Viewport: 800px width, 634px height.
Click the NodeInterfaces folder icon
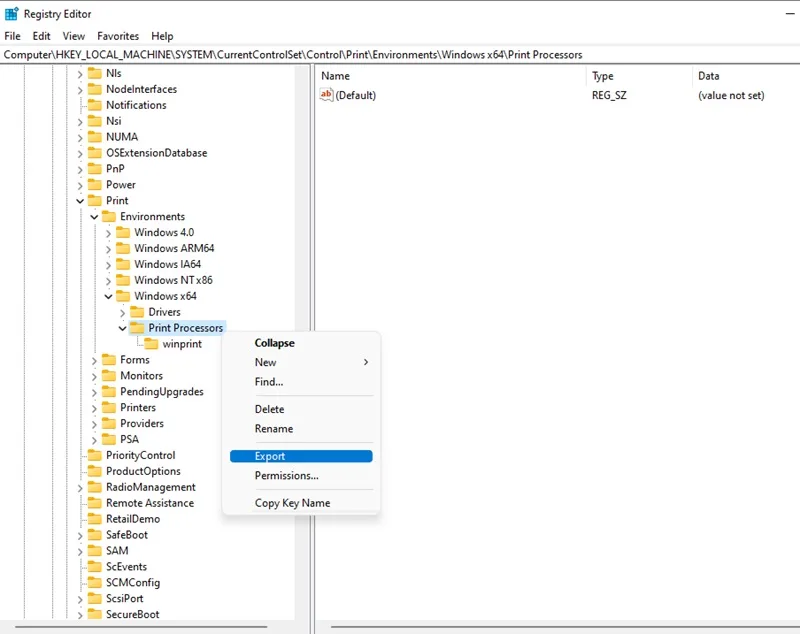pos(95,89)
